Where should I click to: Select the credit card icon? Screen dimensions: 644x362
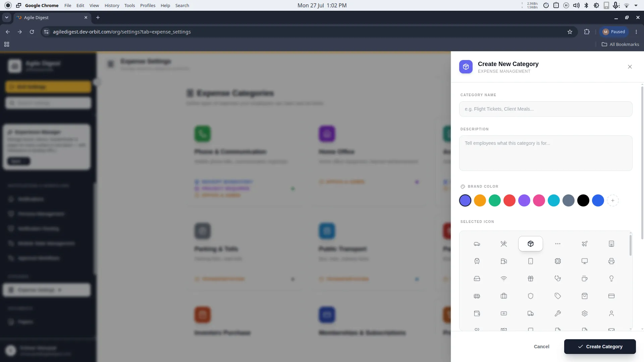611,296
